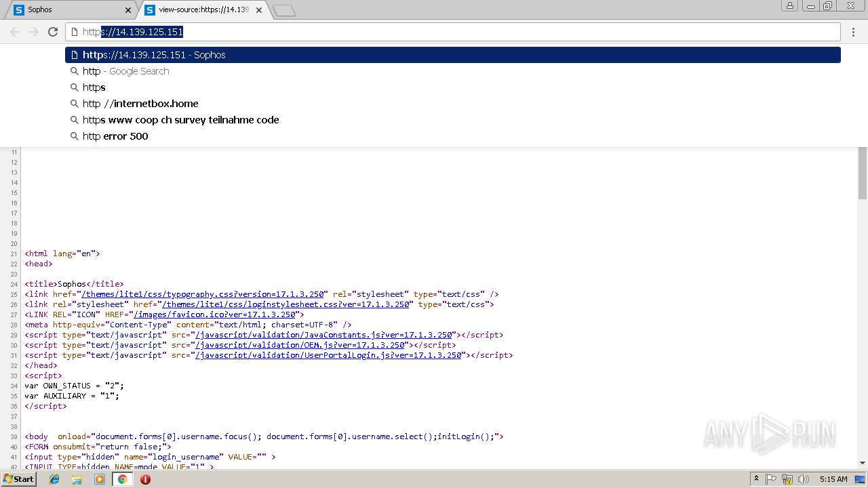868x488 pixels.
Task: Click the login_username hidden input line
Action: (150, 457)
